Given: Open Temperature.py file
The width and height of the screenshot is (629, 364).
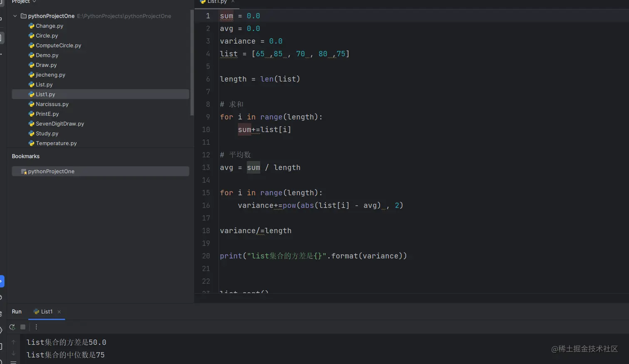Looking at the screenshot, I should tap(56, 143).
